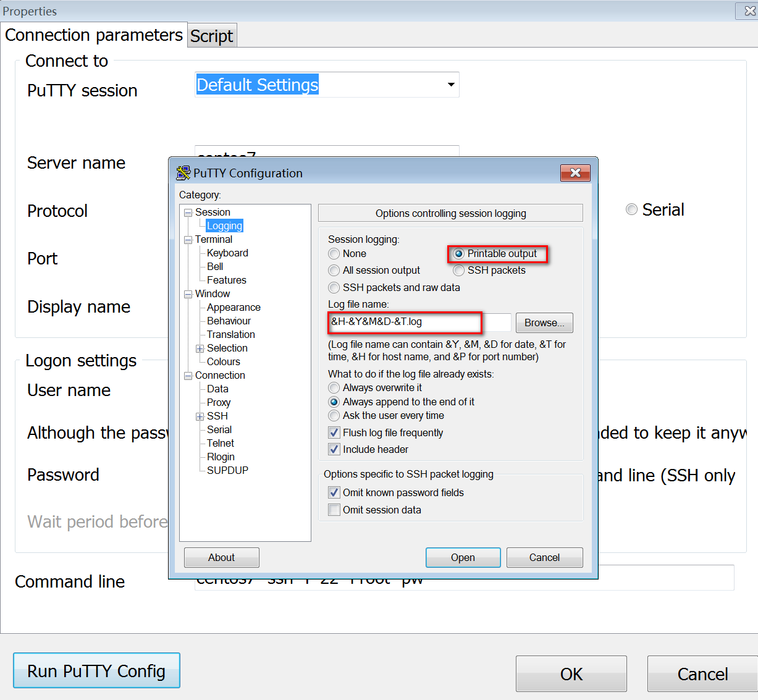The height and width of the screenshot is (700, 758).
Task: Expand the SSH tree node
Action: pos(200,416)
